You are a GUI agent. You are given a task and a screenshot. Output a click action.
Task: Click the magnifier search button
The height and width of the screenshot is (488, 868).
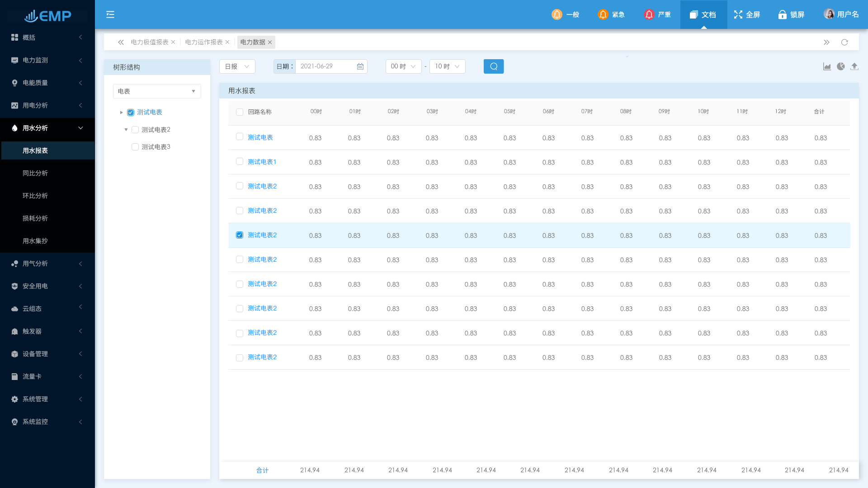coord(493,66)
